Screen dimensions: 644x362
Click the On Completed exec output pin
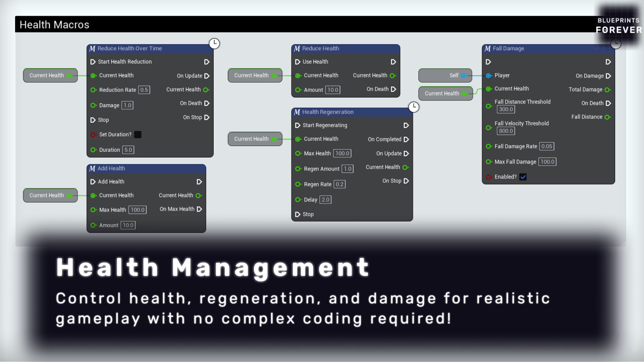click(406, 139)
